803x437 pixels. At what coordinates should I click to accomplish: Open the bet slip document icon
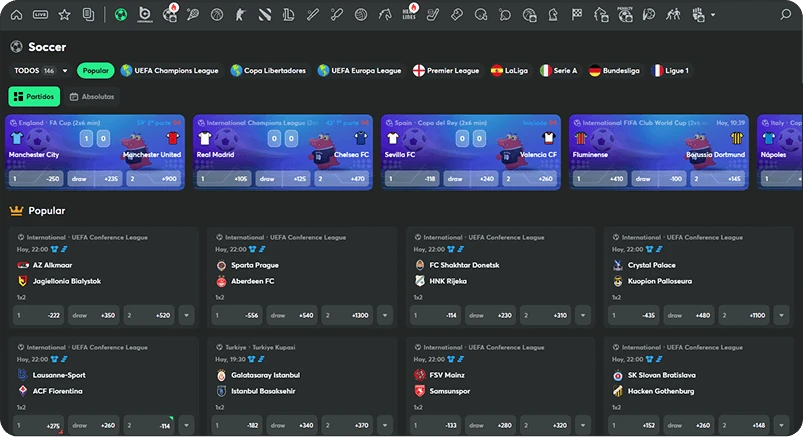click(88, 15)
